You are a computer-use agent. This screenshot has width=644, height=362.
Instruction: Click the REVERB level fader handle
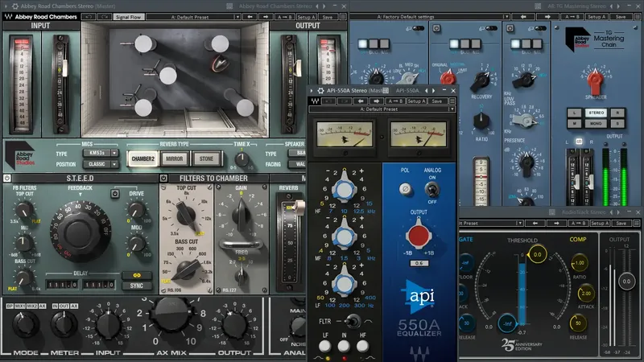tap(299, 208)
